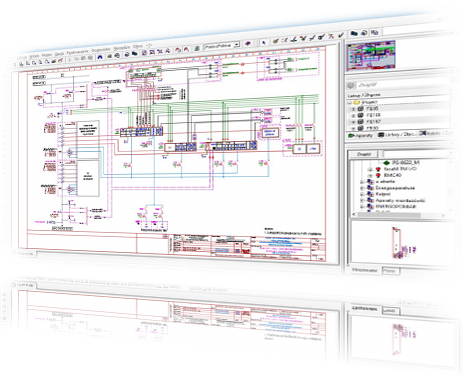This screenshot has width=463, height=376.
Task: Open the toolbar combo box dropdown
Action: [237, 44]
